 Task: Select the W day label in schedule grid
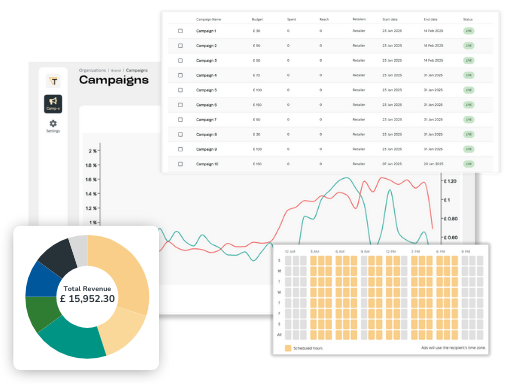[279, 292]
